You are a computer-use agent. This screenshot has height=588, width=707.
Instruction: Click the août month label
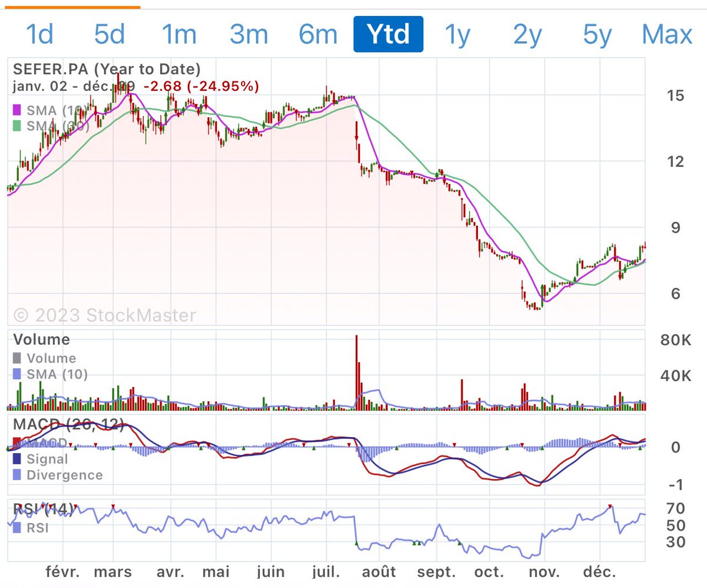379,572
